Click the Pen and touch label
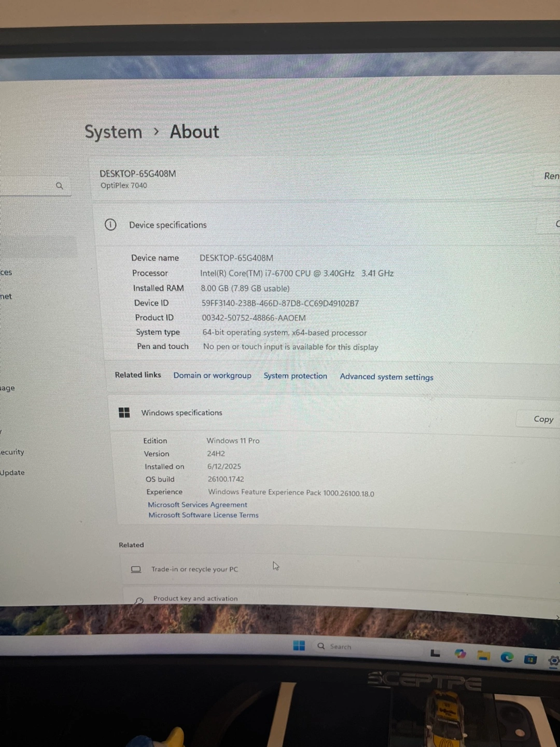The image size is (560, 747). coord(163,346)
